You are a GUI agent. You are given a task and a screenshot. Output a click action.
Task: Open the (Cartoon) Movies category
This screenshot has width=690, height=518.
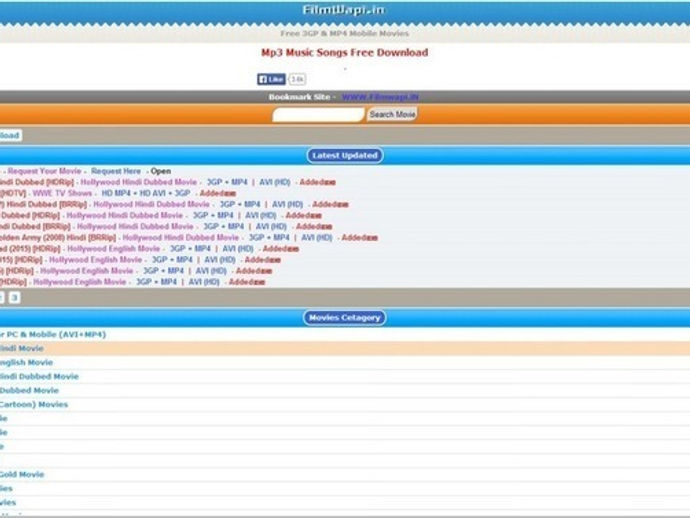(34, 404)
